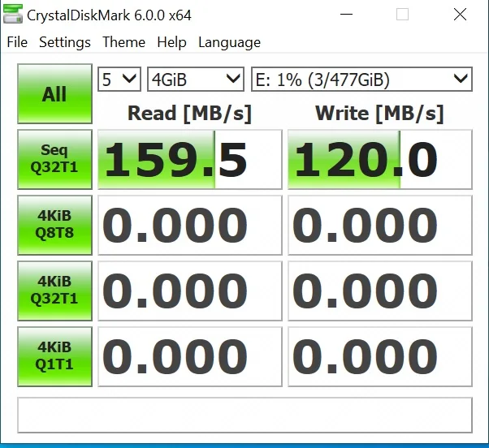489x448 pixels.
Task: Click the Seq write result 120.0
Action: pos(380,160)
